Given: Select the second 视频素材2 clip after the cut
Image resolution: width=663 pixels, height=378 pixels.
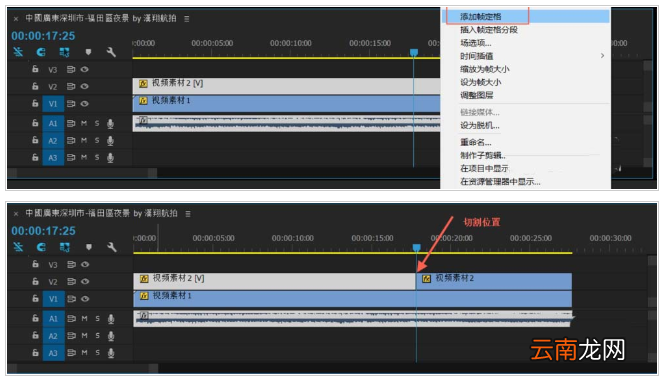Looking at the screenshot, I should pos(494,281).
